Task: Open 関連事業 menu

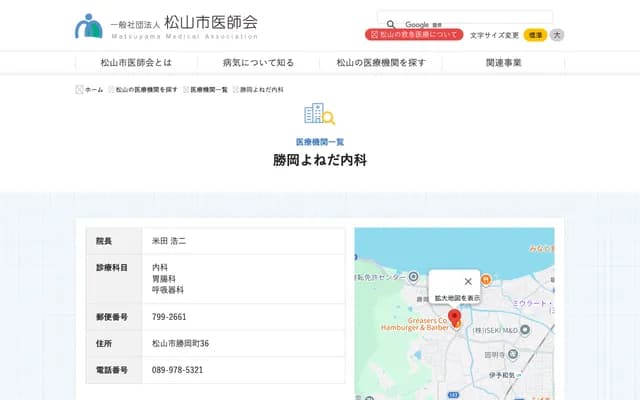Action: [503, 62]
